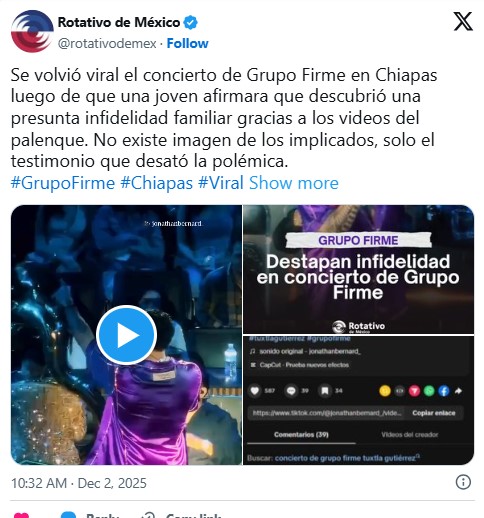The width and height of the screenshot is (484, 518).
Task: Open the #Chiapas hashtag
Action: tap(157, 183)
